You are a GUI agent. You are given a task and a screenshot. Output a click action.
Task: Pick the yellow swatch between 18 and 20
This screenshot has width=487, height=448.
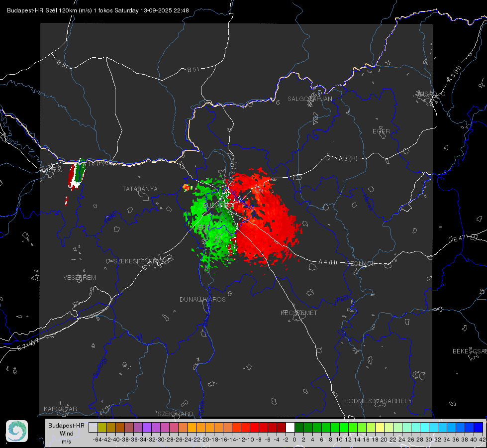coord(380,427)
